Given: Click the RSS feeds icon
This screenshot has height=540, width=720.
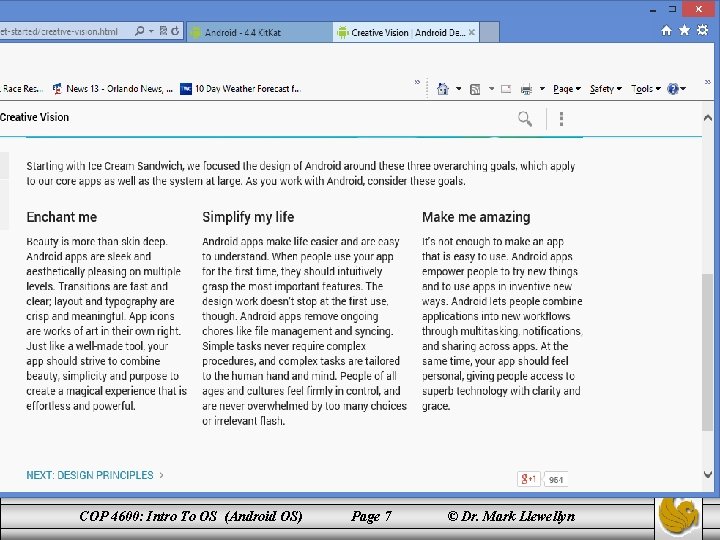Looking at the screenshot, I should point(475,89).
